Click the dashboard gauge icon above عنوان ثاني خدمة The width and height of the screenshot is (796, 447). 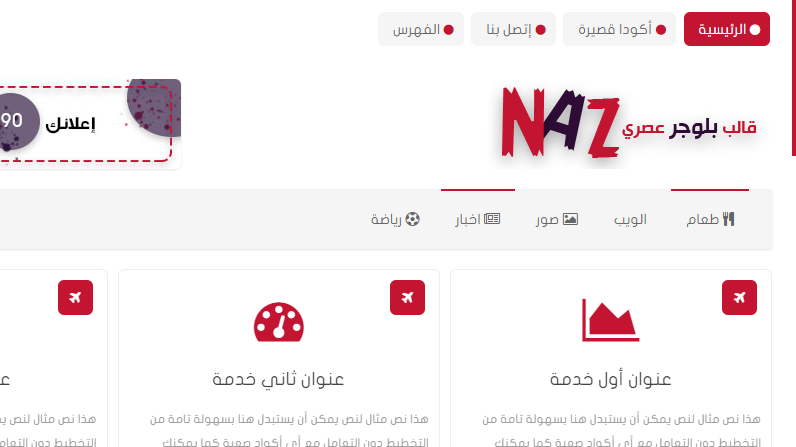click(x=279, y=322)
